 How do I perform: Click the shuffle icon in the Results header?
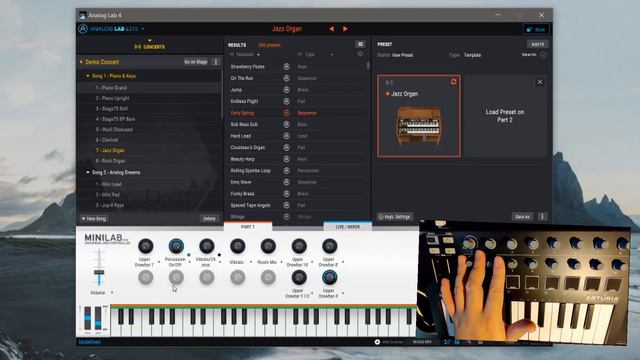[360, 44]
